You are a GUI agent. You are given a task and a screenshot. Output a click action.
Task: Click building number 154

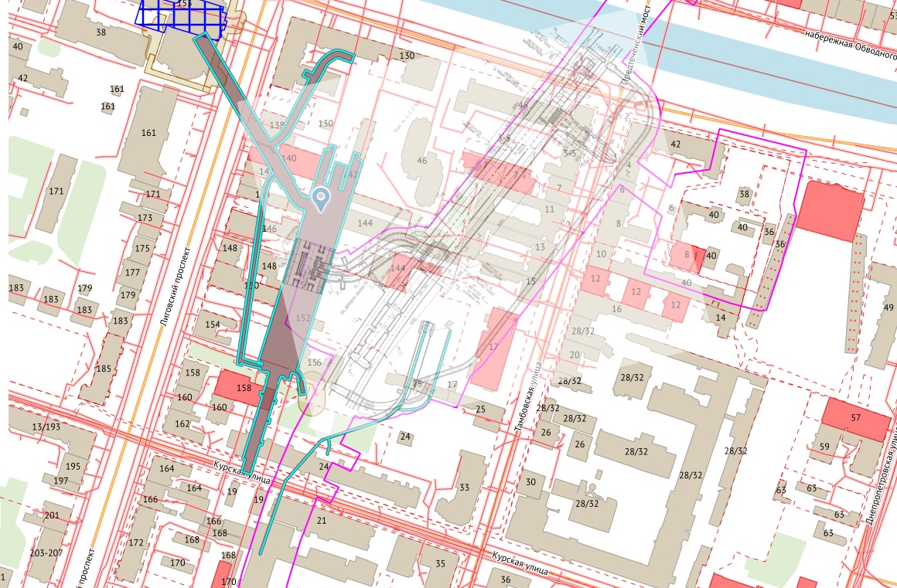(x=213, y=325)
